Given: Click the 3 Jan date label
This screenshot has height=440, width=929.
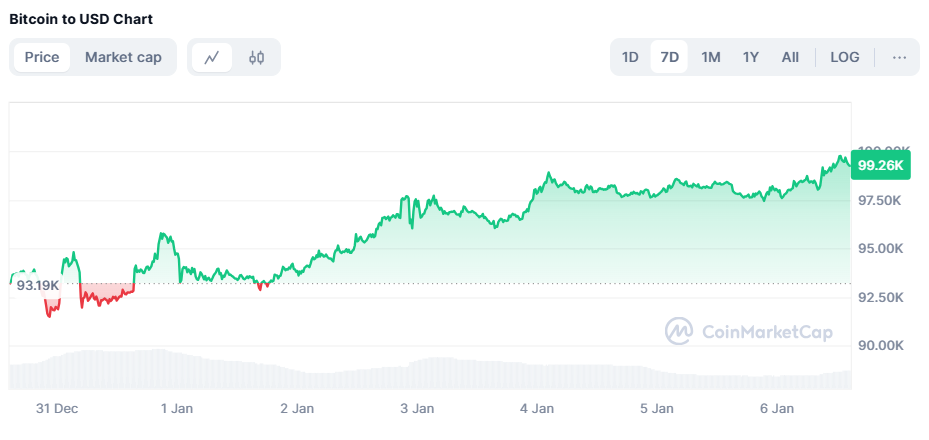Looking at the screenshot, I should click(417, 409).
